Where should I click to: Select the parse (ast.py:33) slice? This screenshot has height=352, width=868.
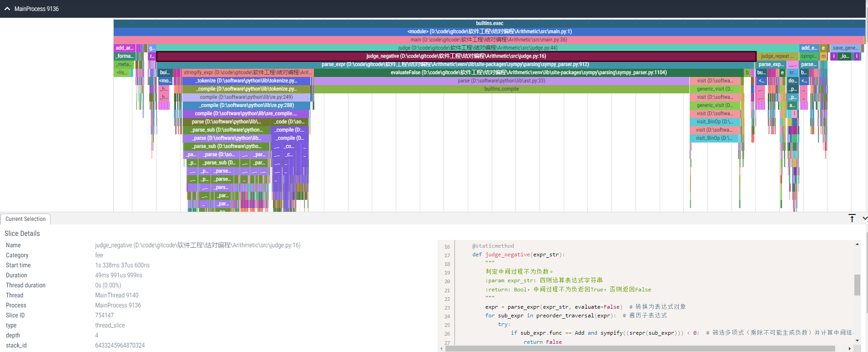point(501,81)
